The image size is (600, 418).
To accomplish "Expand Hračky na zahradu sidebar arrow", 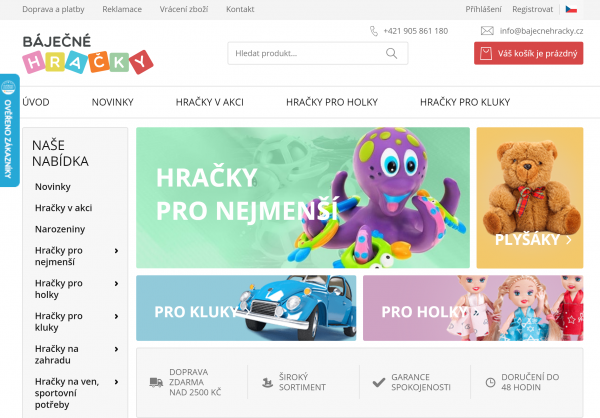I will point(116,349).
